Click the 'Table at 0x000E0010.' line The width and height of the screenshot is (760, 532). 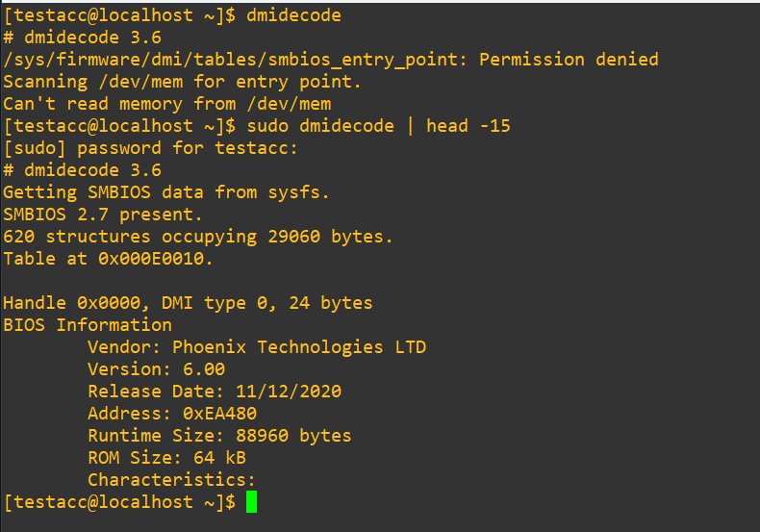click(109, 259)
